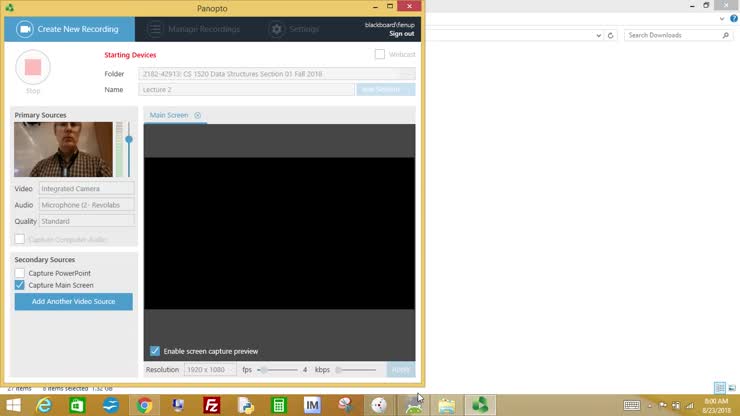The width and height of the screenshot is (740, 416).
Task: Launch FileZilla from the taskbar
Action: [x=211, y=405]
